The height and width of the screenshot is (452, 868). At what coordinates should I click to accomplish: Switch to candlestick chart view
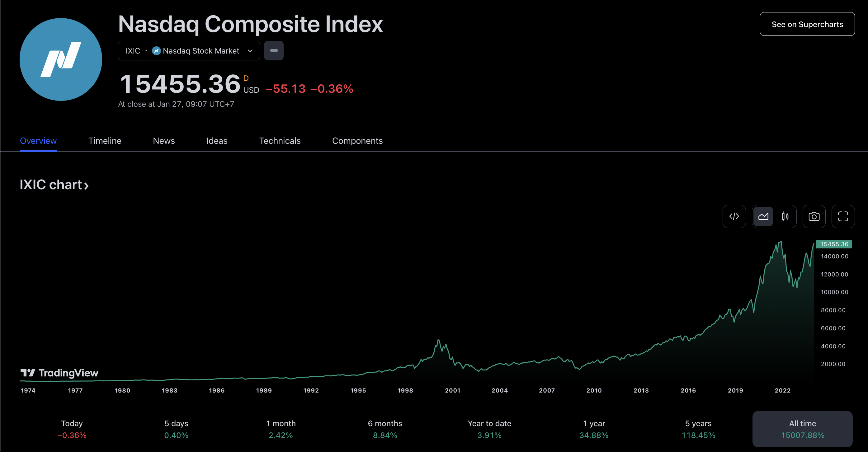pyautogui.click(x=785, y=216)
